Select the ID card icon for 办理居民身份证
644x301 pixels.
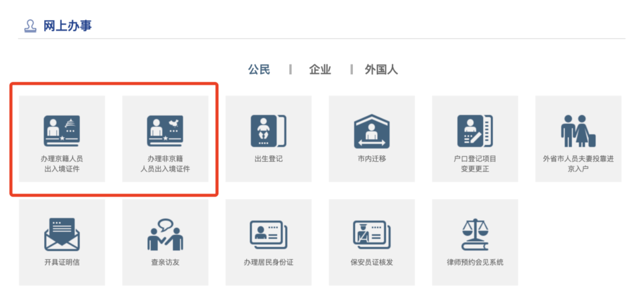tap(268, 234)
